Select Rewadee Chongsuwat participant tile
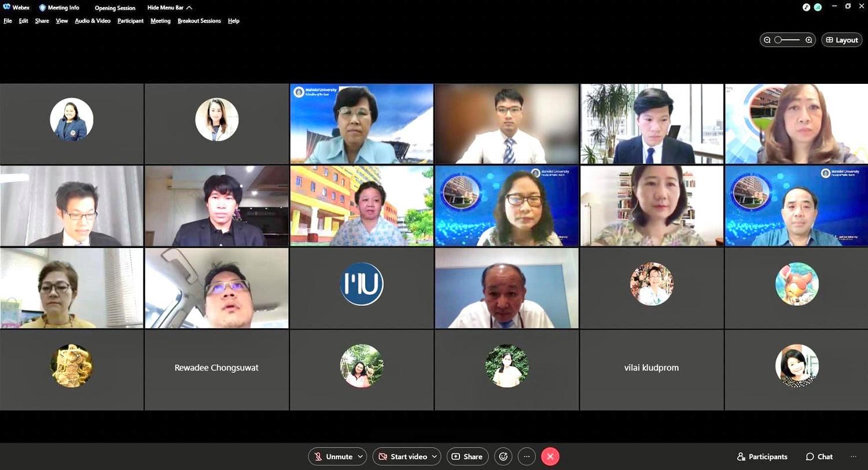The image size is (868, 470). (x=216, y=370)
